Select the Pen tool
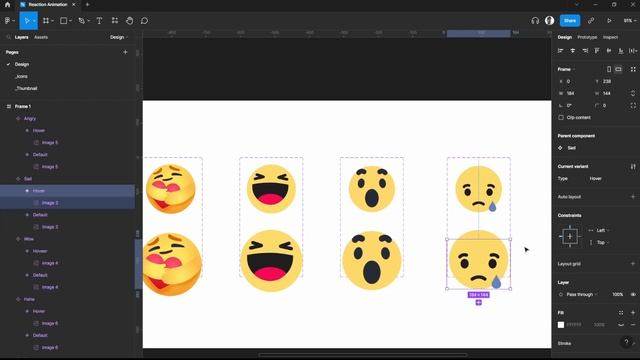The width and height of the screenshot is (640, 360). point(82,21)
